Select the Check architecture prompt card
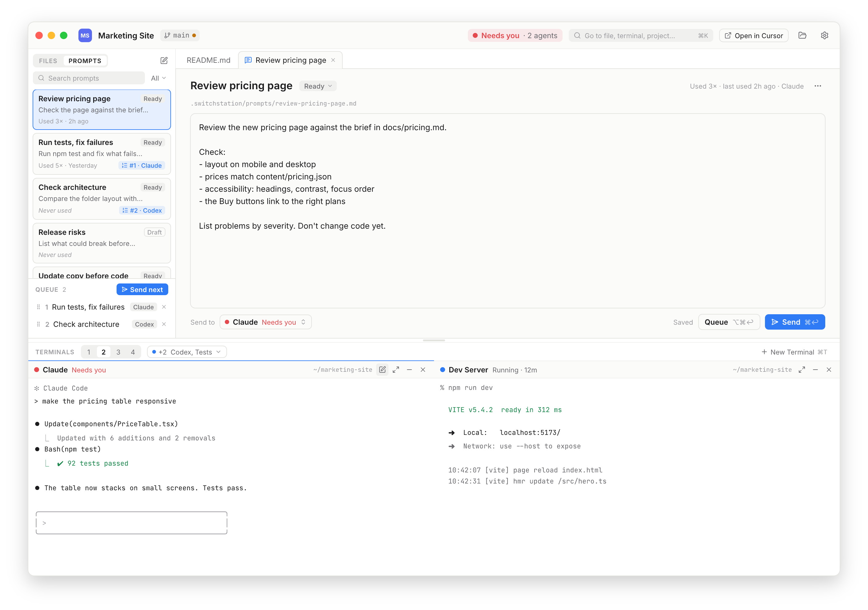The image size is (868, 610). [x=102, y=199]
